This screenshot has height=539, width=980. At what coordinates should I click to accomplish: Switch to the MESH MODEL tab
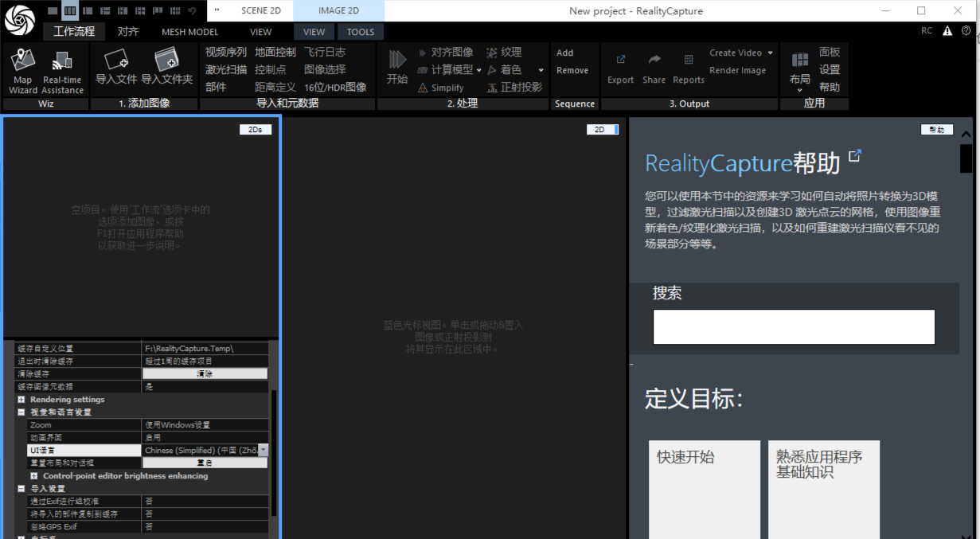pyautogui.click(x=189, y=32)
